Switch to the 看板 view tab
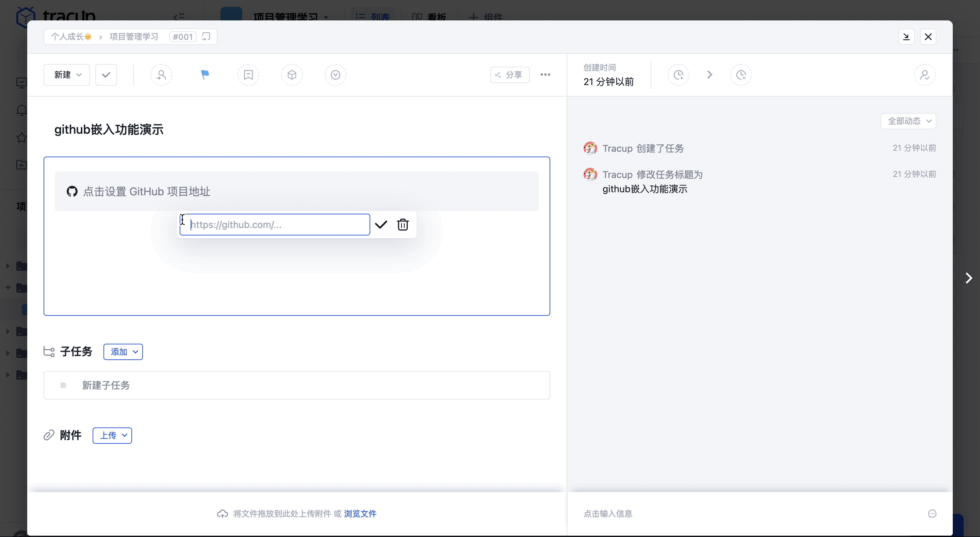This screenshot has height=537, width=980. coord(429,17)
